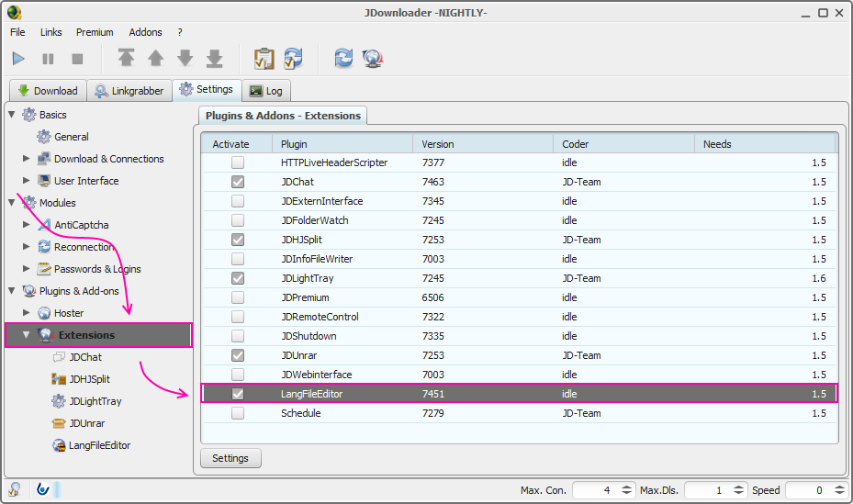Expand the AntiCaptcha node
This screenshot has height=504, width=853.
pos(26,224)
